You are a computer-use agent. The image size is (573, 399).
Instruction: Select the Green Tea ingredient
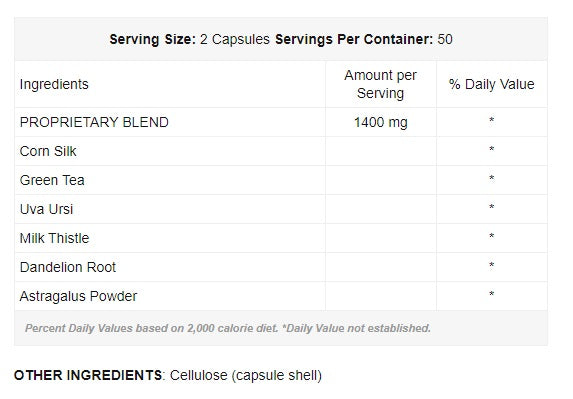[x=52, y=180]
